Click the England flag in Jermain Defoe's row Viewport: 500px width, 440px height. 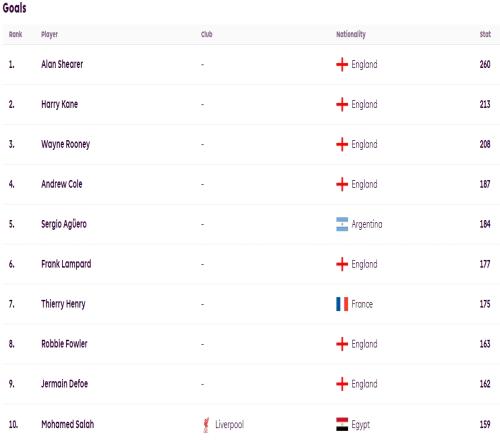[342, 384]
